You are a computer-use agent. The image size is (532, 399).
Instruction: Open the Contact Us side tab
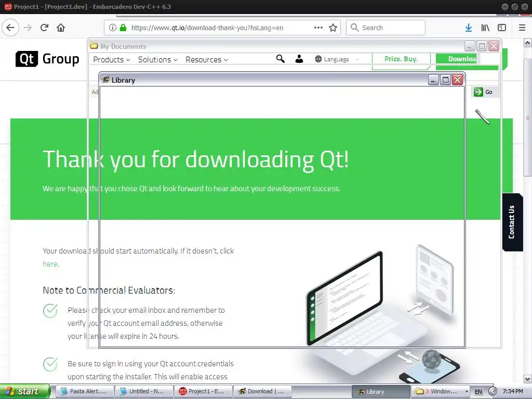(x=512, y=222)
